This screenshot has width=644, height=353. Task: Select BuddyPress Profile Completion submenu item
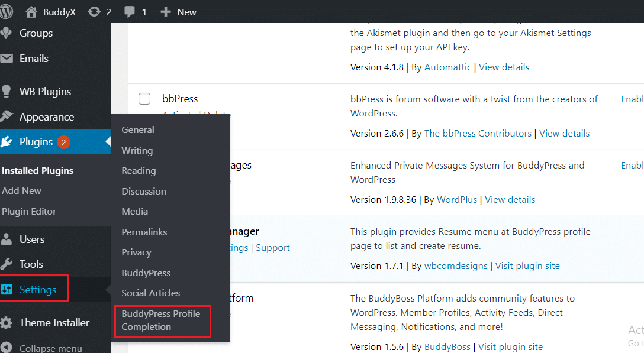pos(160,320)
